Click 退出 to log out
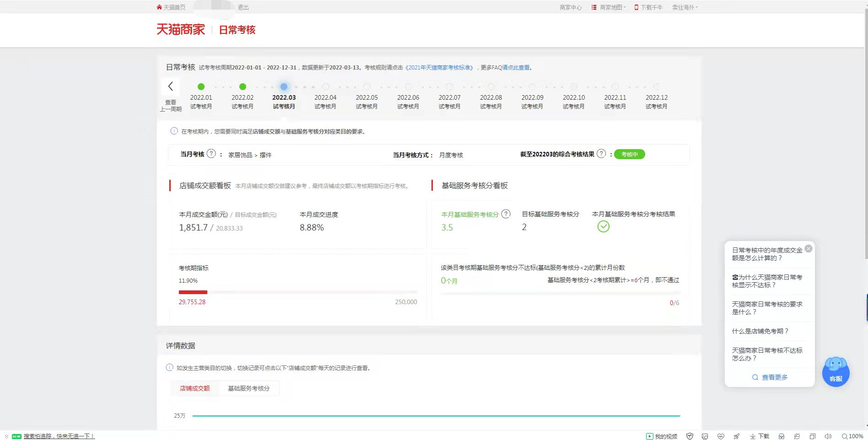The height and width of the screenshot is (440, 868). pos(243,7)
